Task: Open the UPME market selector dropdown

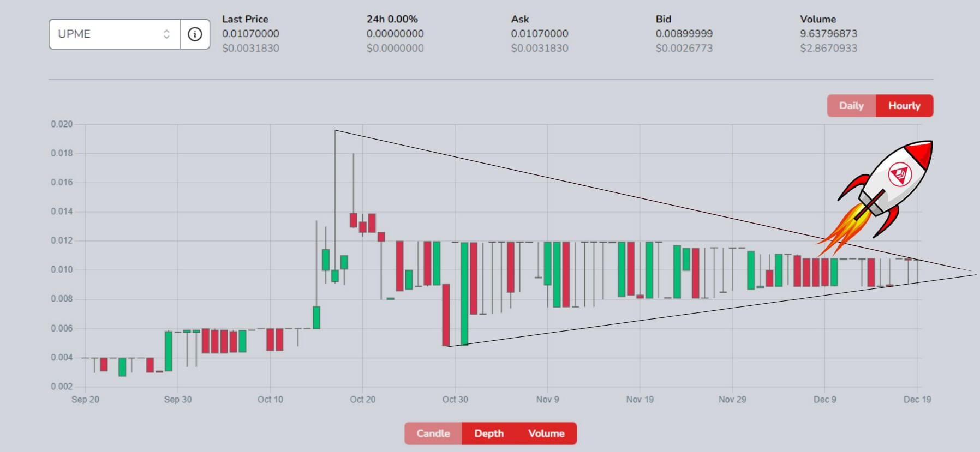Action: (x=115, y=34)
